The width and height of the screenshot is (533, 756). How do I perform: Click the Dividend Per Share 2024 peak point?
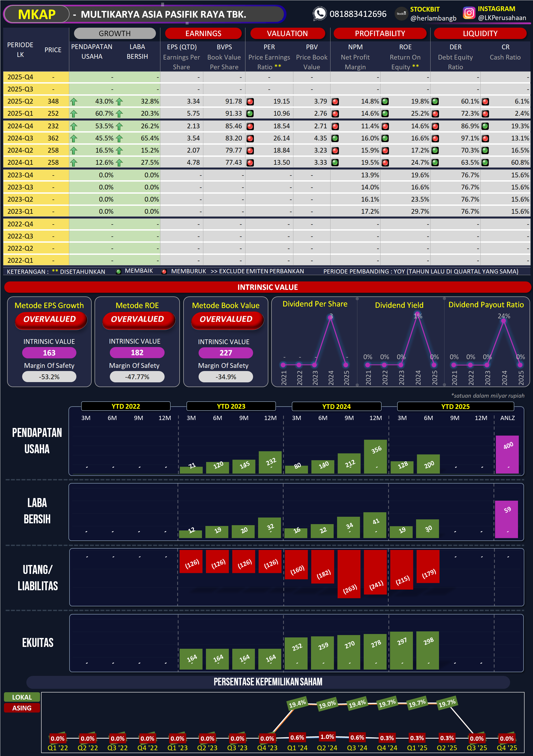point(330,318)
